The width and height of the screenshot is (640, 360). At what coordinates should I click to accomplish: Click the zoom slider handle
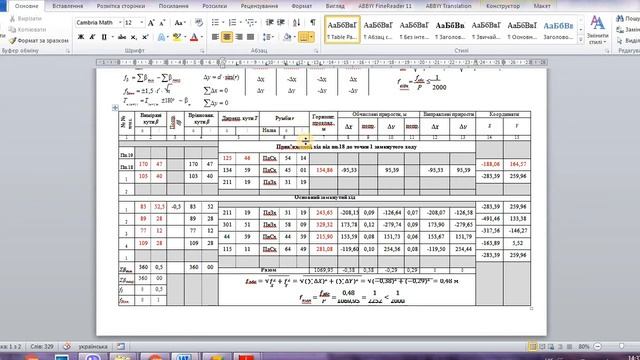621,347
